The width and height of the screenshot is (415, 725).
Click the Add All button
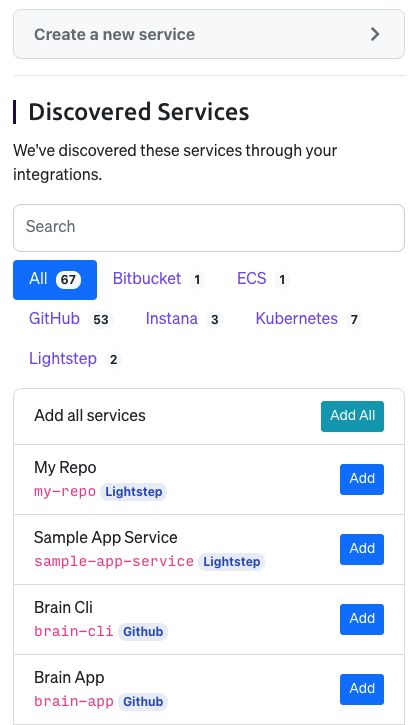352,416
